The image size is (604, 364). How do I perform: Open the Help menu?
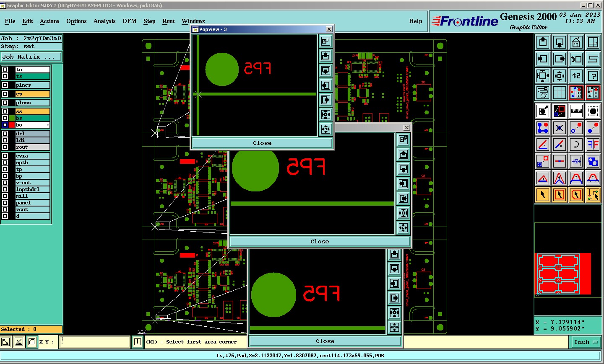(416, 21)
